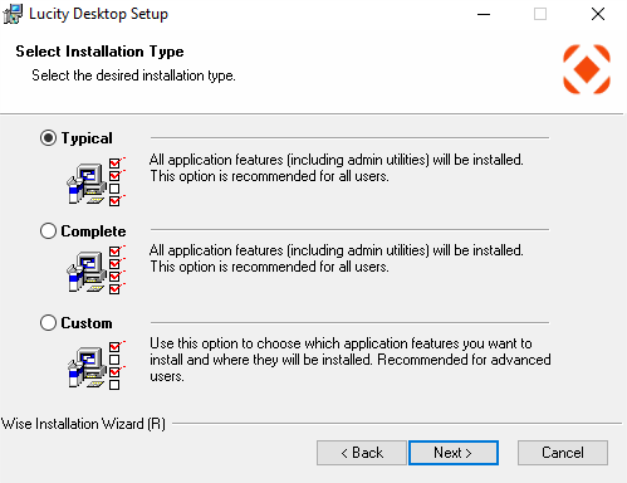Click the "Lucity Desktop Setup" window title
This screenshot has width=627, height=483.
coord(98,14)
